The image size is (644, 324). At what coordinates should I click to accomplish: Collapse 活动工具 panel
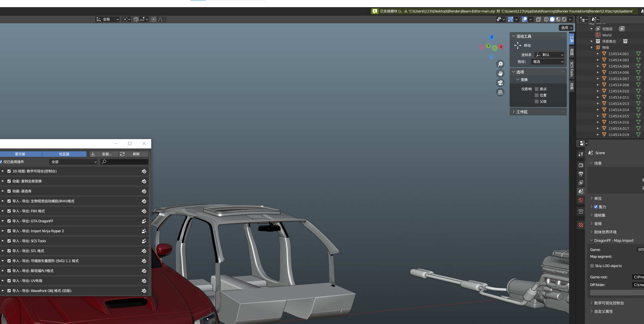538,36
